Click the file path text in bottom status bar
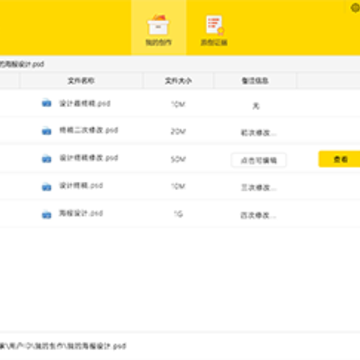Viewport: 360px width, 360px height. tap(63, 346)
